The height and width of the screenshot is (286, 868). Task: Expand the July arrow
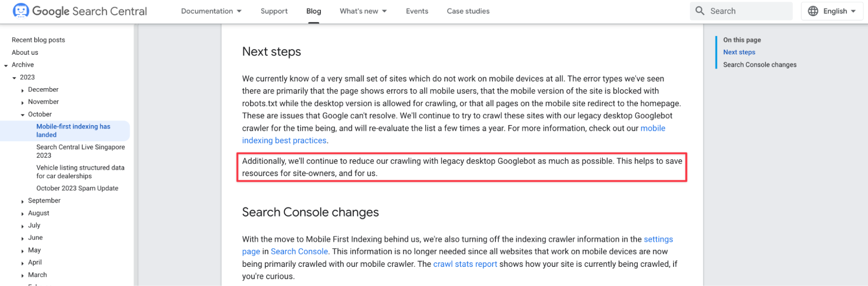click(x=23, y=226)
